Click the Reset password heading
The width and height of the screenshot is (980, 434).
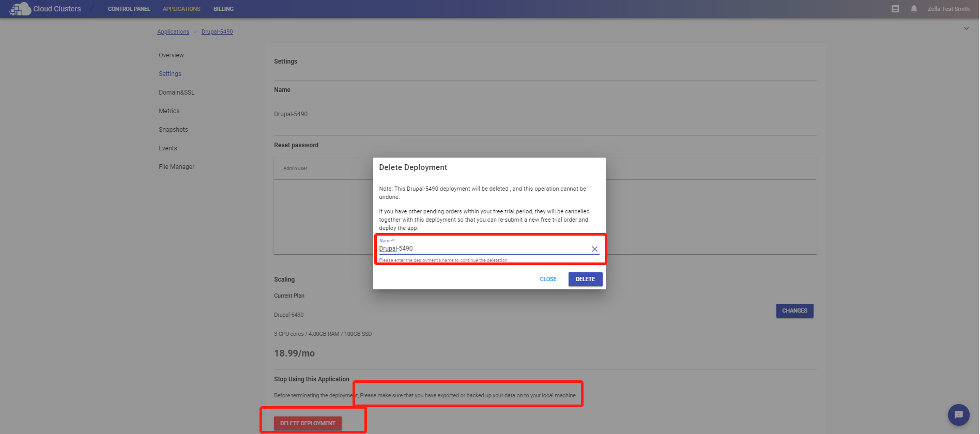point(296,145)
